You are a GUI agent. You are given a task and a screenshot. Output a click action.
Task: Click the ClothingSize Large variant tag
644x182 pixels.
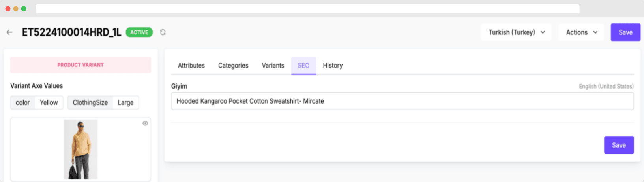(103, 103)
